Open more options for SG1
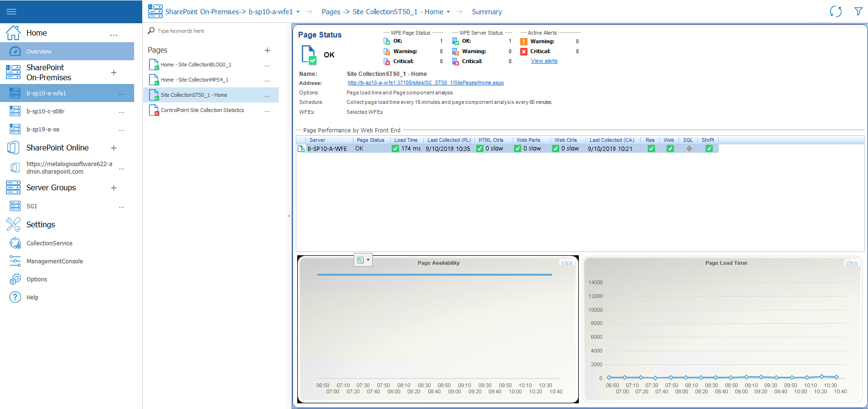The height and width of the screenshot is (409, 868). pos(122,206)
